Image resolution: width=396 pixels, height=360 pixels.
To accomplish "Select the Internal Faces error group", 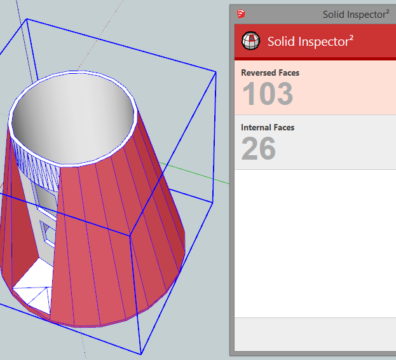I will [x=315, y=142].
